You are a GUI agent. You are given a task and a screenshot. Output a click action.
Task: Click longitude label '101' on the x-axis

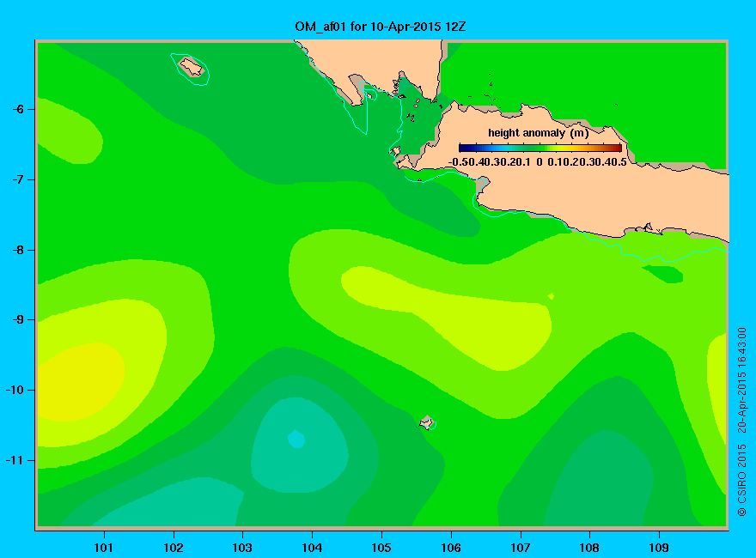pyautogui.click(x=104, y=548)
